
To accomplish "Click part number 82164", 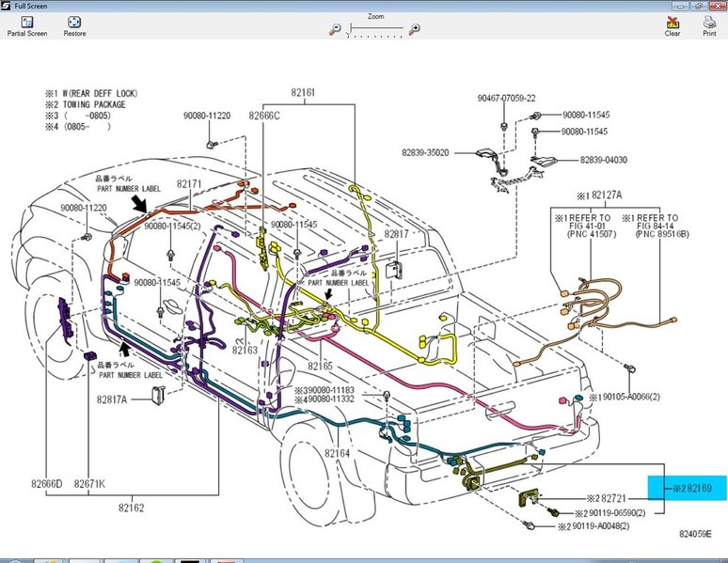I will (x=337, y=453).
